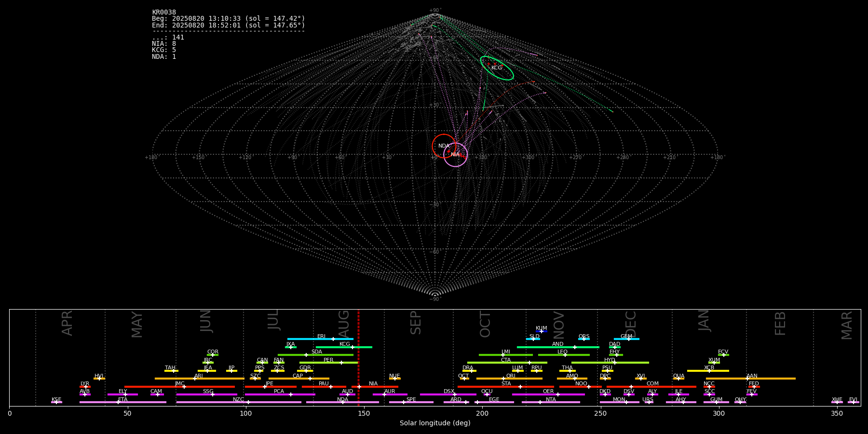The height and width of the screenshot is (434, 868).
Task: Select the cyan ERI shower bar in timeline
Action: [320, 339]
